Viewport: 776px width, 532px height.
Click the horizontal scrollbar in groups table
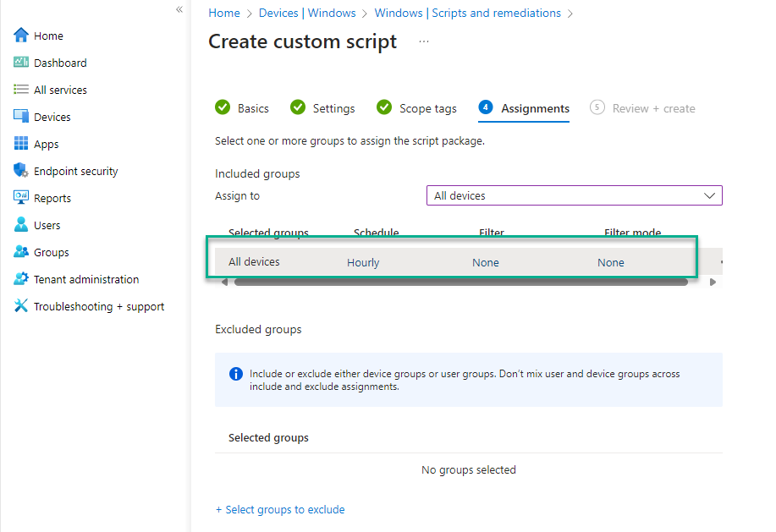coord(460,282)
